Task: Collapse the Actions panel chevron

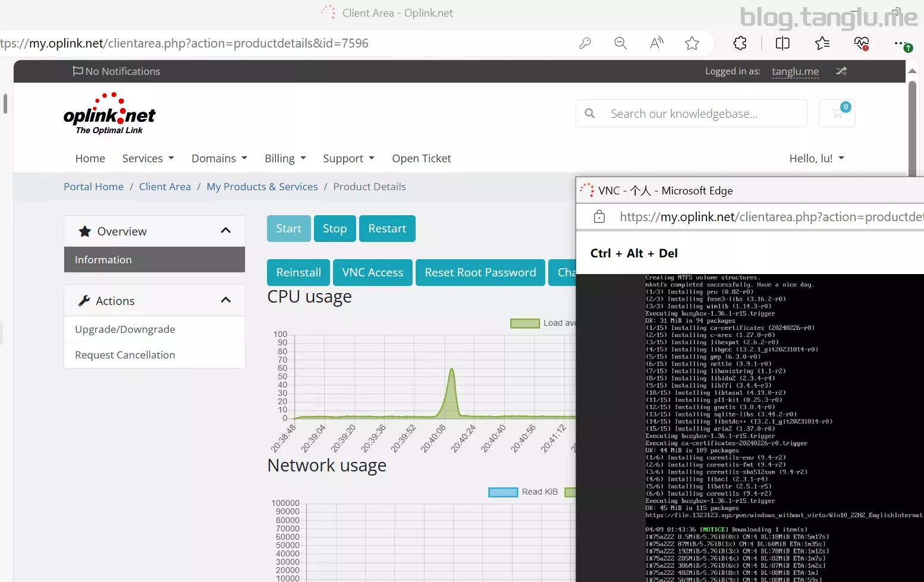Action: 226,300
